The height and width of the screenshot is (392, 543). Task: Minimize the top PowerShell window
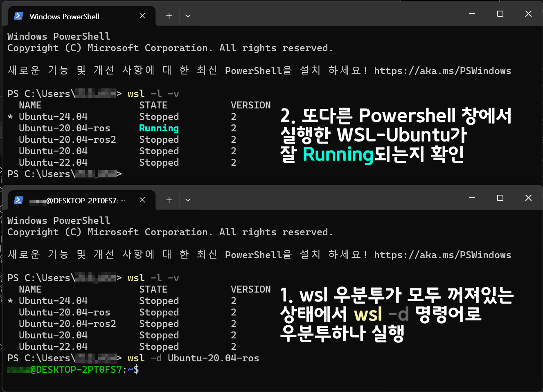472,14
